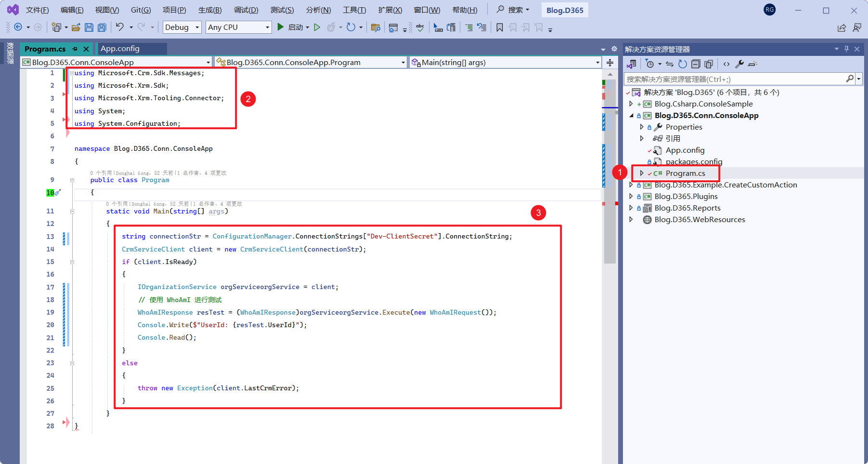The width and height of the screenshot is (868, 464).
Task: Open the active files list dropdown arrow
Action: (x=603, y=50)
